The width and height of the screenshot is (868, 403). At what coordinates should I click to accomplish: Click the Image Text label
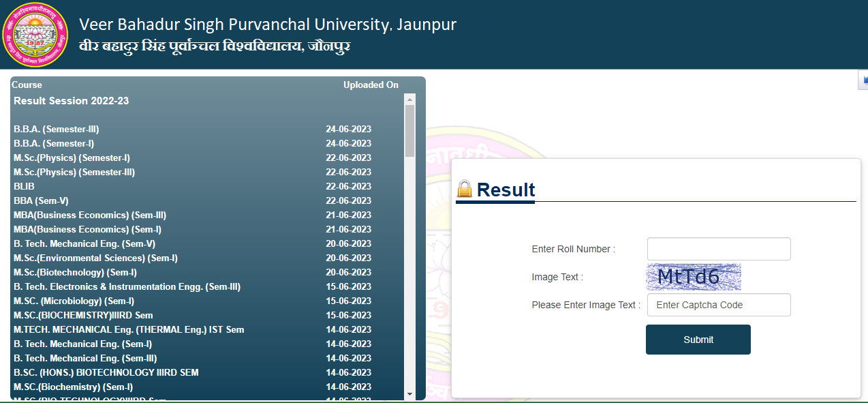(x=557, y=277)
